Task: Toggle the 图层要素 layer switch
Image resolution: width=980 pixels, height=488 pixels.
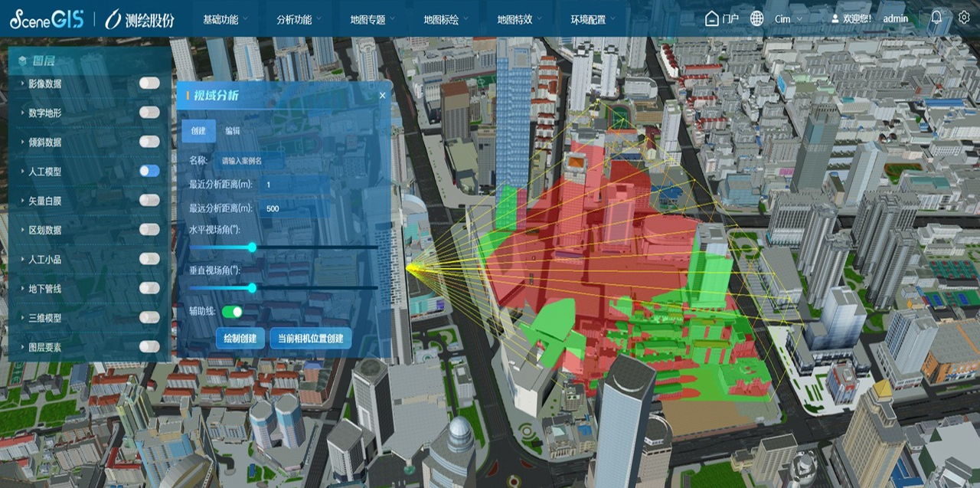Action: click(149, 346)
